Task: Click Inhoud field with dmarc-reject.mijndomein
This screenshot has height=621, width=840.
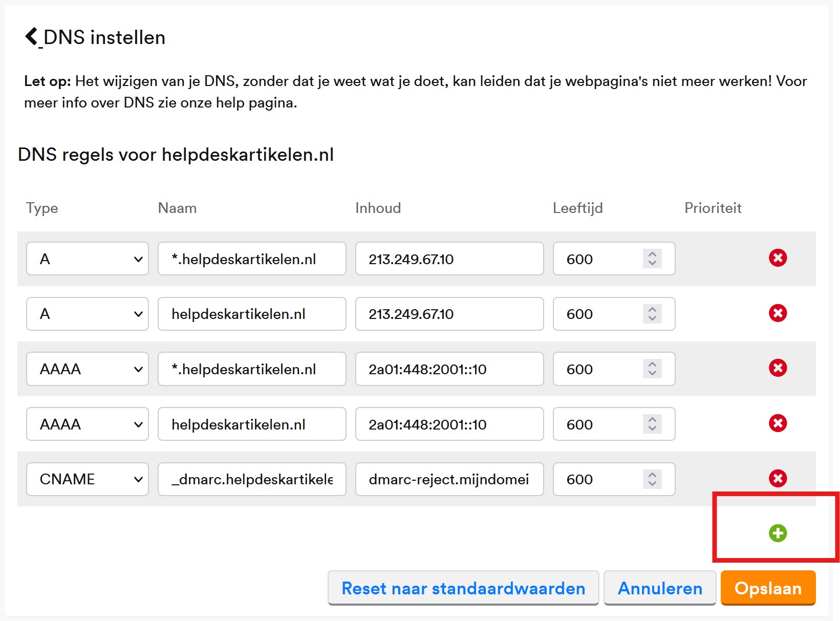Action: (449, 479)
